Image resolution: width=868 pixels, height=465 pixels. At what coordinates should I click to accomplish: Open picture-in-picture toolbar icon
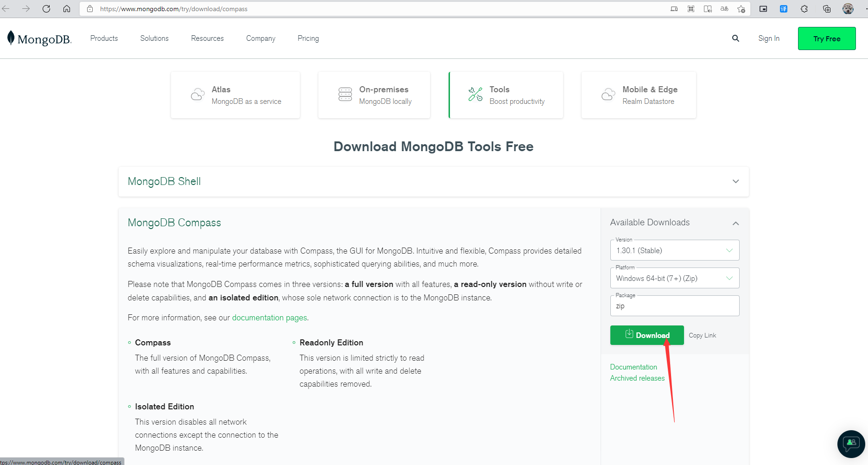click(763, 9)
